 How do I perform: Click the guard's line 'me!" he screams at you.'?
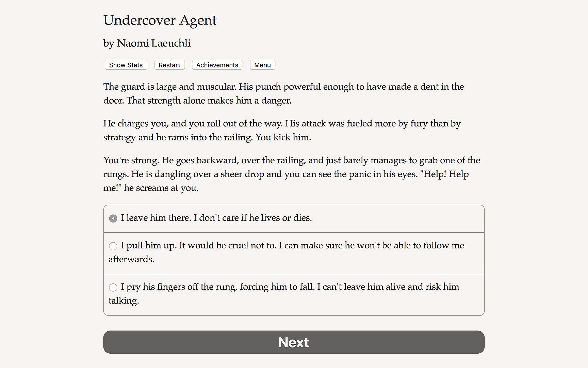[x=151, y=188]
